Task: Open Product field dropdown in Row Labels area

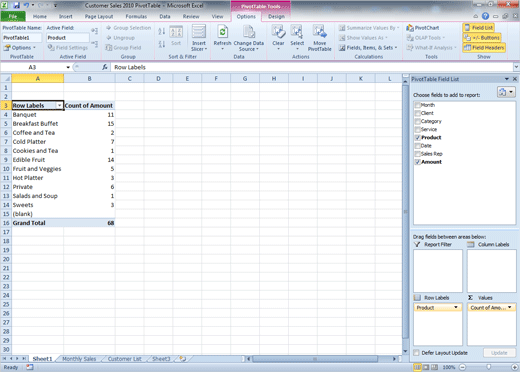Action: click(x=456, y=307)
